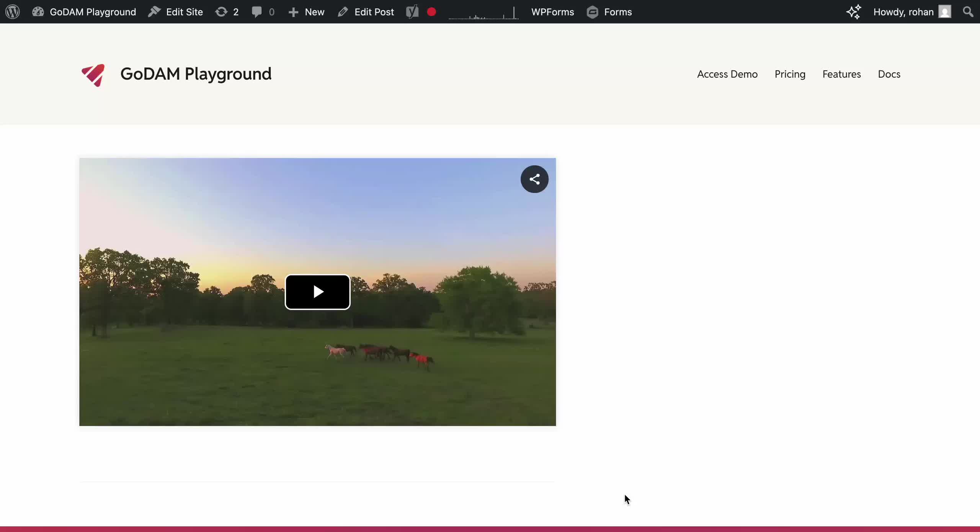Open the comments bubble showing zero comments
980x532 pixels.
coord(263,12)
